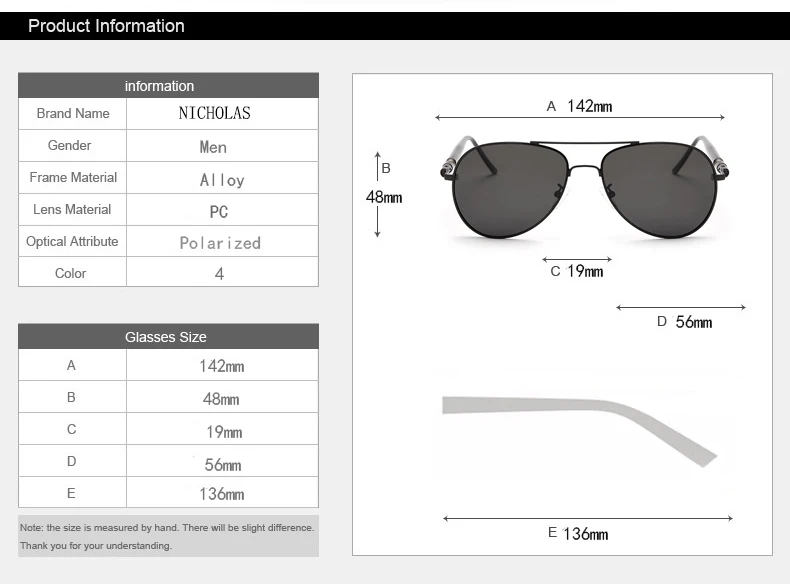The height and width of the screenshot is (584, 790).
Task: Click the color count value '4'
Action: (x=219, y=274)
